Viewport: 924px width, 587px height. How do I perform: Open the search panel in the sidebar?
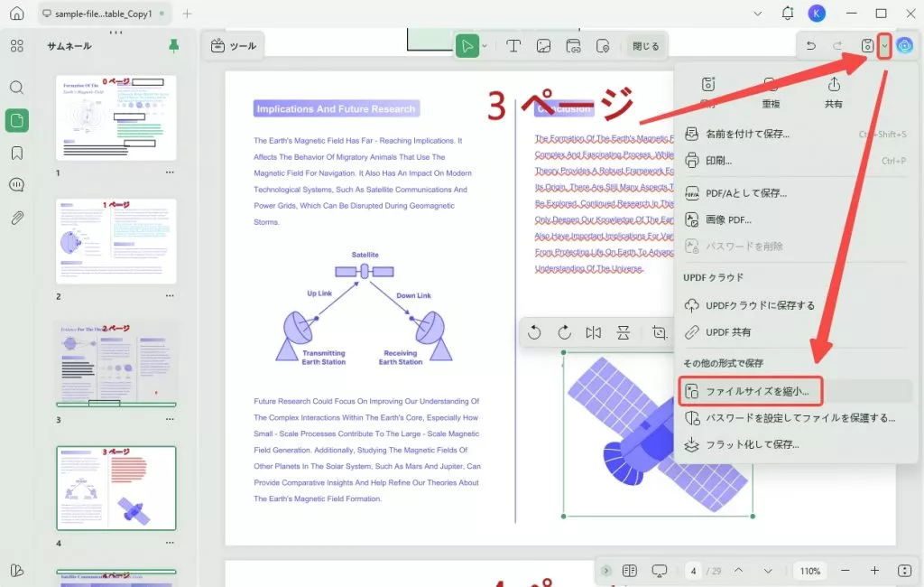(x=16, y=88)
